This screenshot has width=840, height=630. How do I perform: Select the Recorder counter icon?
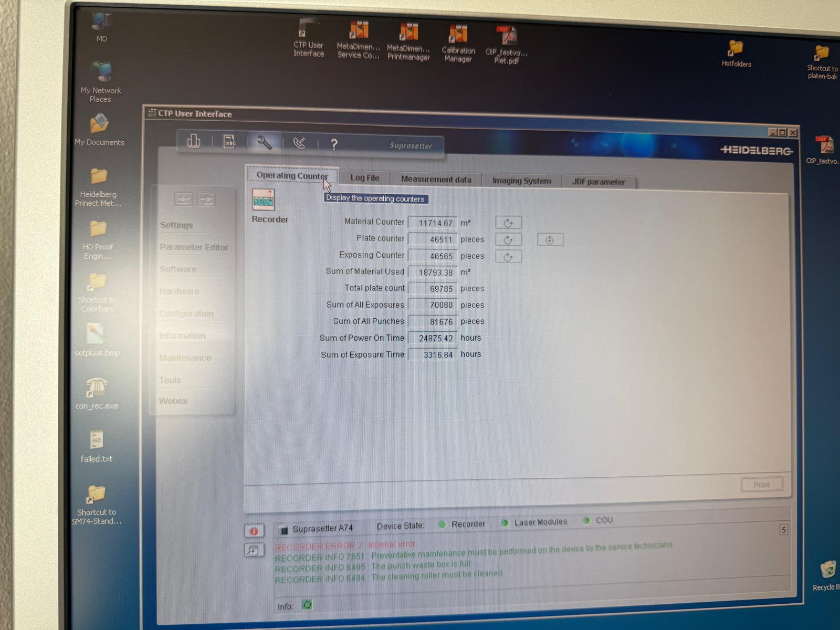[x=263, y=200]
